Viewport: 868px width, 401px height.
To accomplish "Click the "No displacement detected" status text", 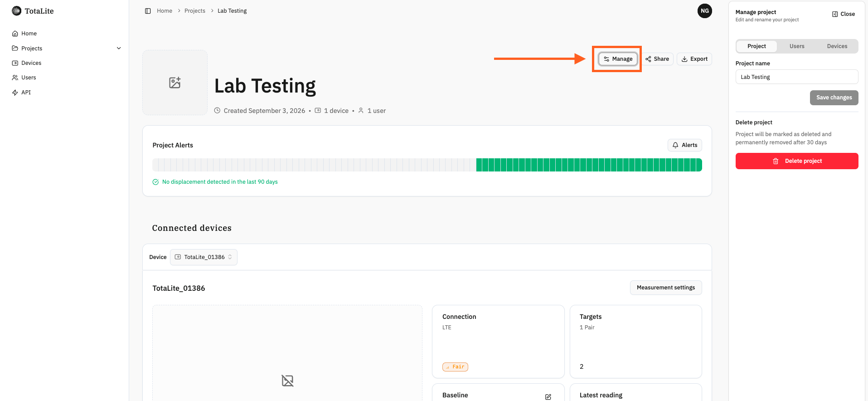I will (x=220, y=182).
